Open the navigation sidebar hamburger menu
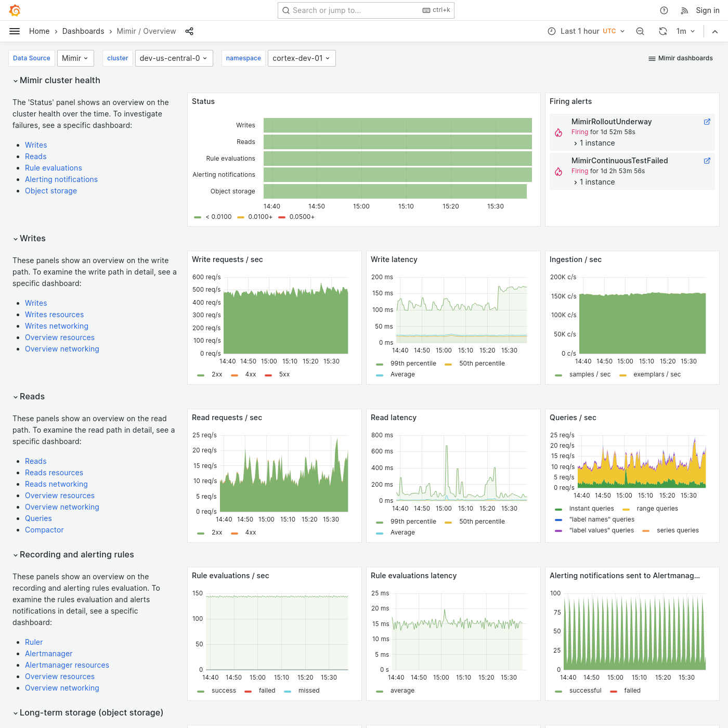This screenshot has width=728, height=728. [x=14, y=31]
